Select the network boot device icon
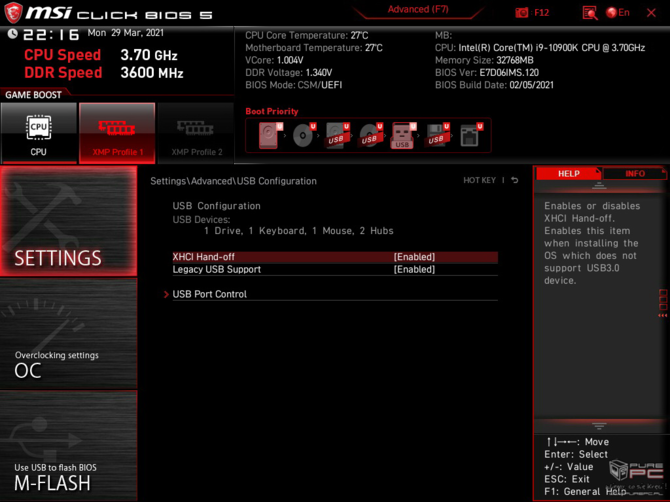Screen dimensions: 670x502 pos(471,135)
